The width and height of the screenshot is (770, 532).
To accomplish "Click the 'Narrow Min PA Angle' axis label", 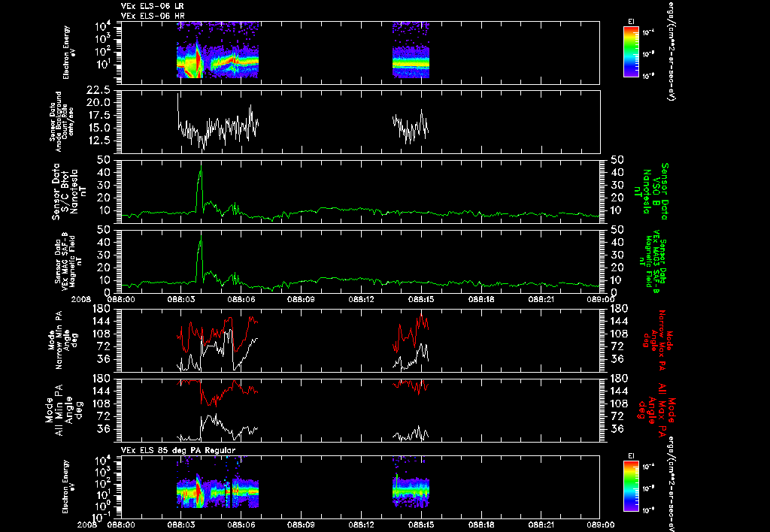I will click(62, 340).
